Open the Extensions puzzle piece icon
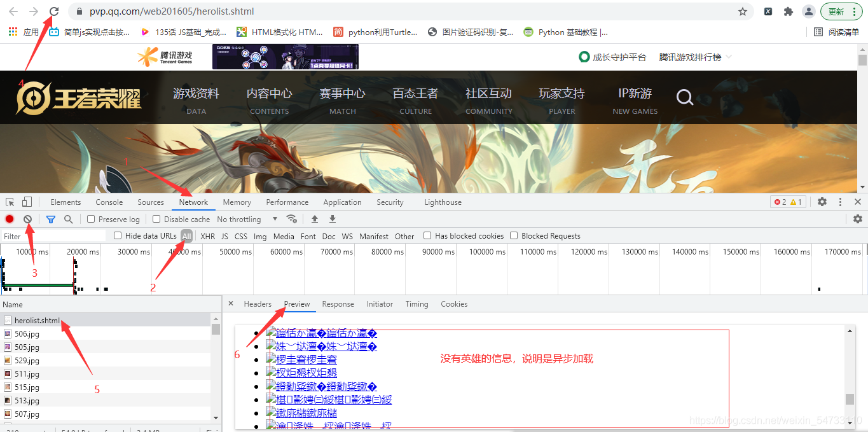This screenshot has height=432, width=868. coord(789,11)
